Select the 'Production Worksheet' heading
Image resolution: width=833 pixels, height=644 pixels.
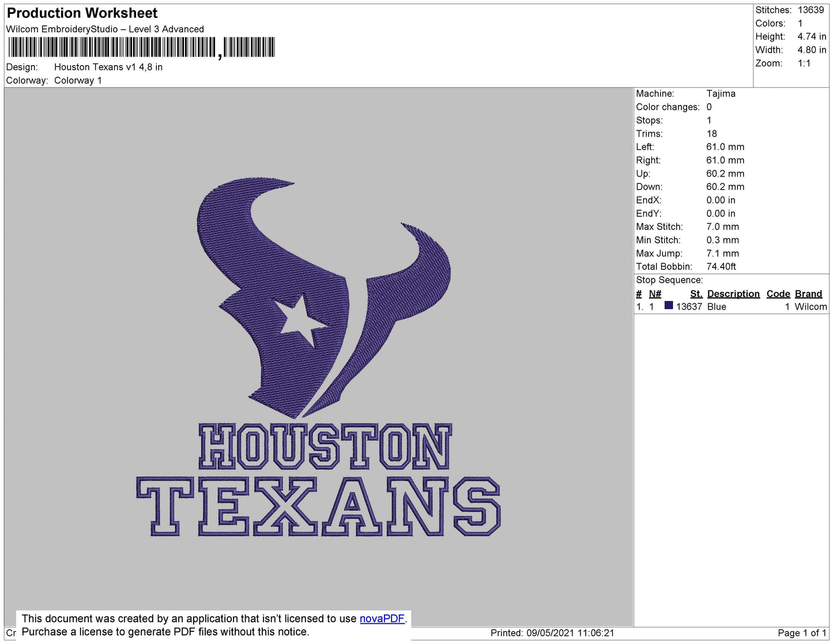pyautogui.click(x=82, y=13)
